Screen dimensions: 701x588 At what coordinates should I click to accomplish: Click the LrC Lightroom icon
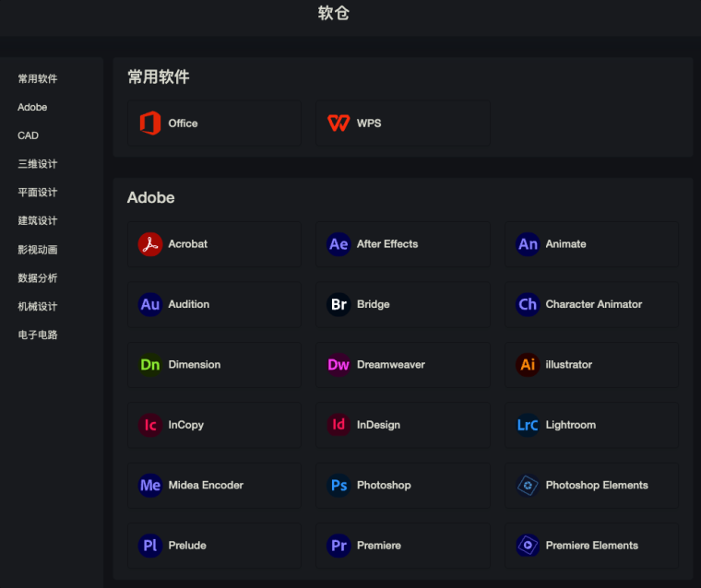[528, 425]
